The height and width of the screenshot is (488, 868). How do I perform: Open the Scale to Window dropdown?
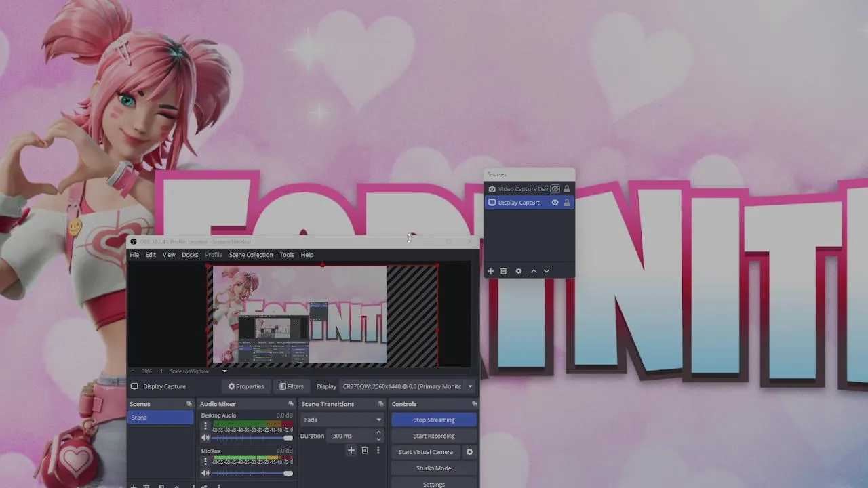coord(224,371)
